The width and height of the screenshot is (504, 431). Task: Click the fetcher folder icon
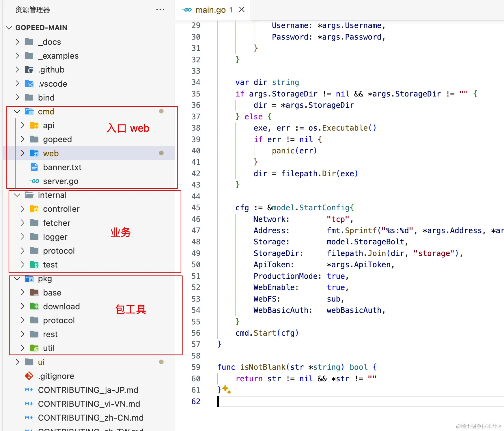pos(34,223)
